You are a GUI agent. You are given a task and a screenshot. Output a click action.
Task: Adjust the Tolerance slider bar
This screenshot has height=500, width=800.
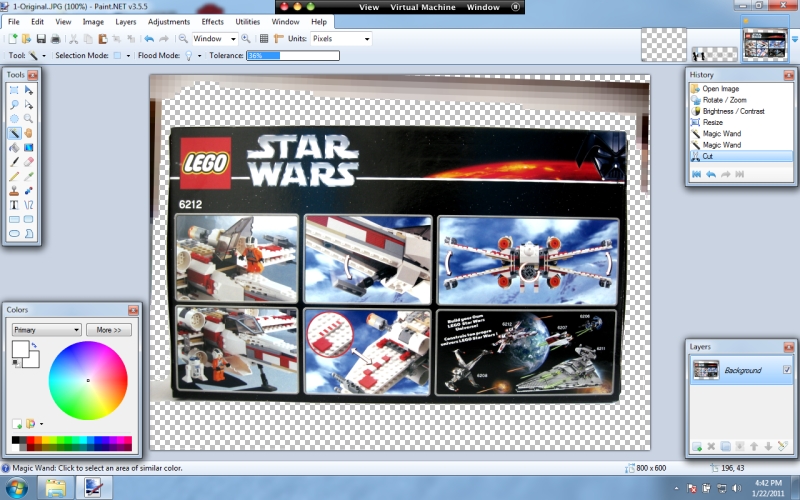293,56
